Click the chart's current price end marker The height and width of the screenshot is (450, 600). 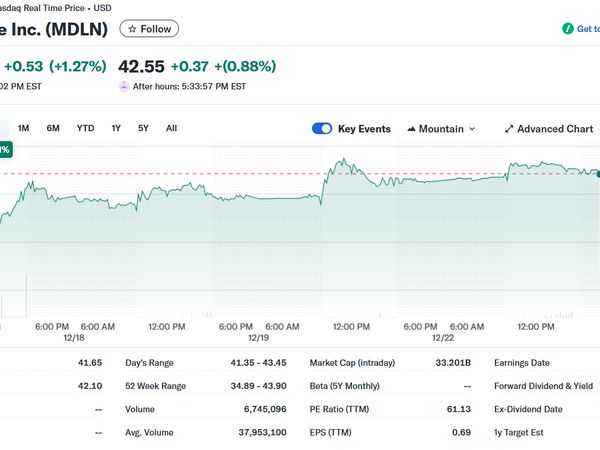598,174
